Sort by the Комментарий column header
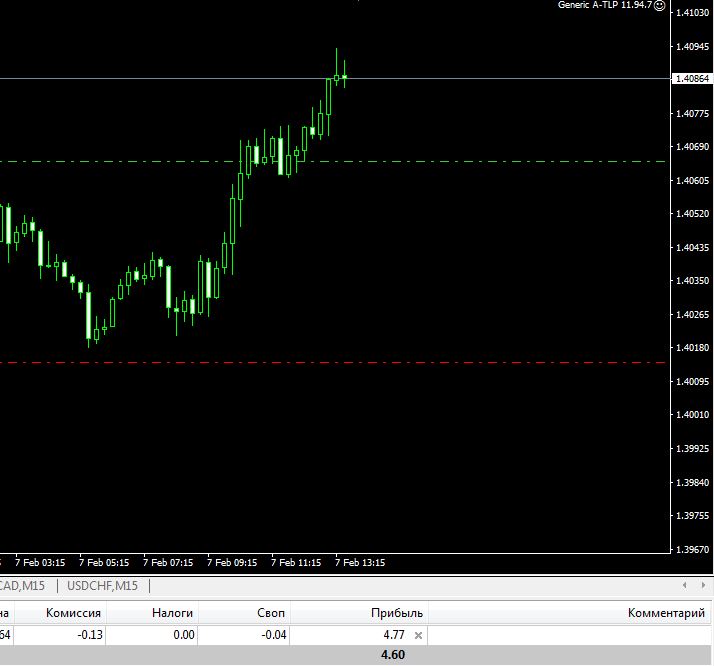The height and width of the screenshot is (666, 714). (666, 613)
